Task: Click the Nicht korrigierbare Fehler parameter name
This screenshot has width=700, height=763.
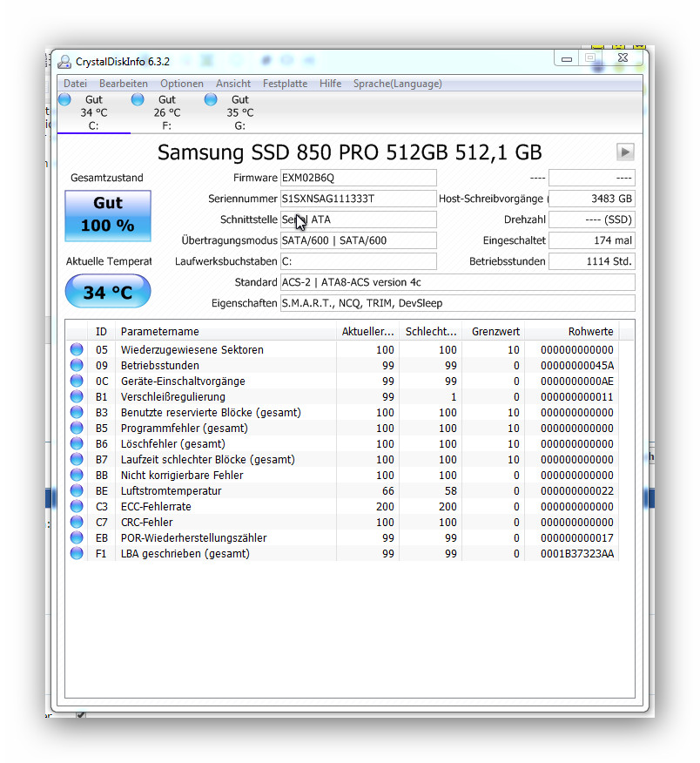Action: (x=182, y=476)
